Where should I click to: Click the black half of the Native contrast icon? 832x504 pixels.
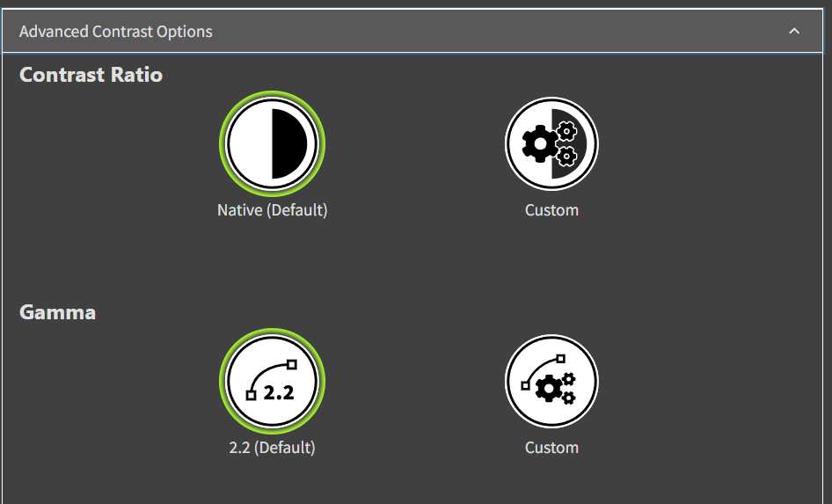[x=288, y=144]
